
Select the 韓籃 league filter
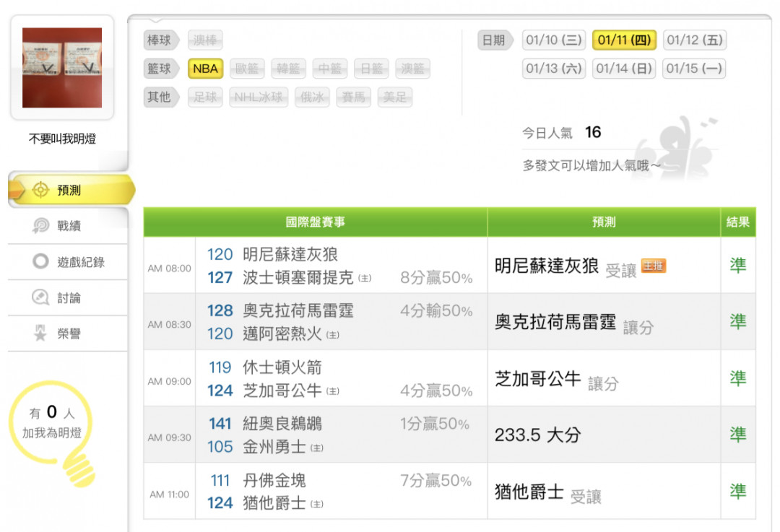coord(288,69)
